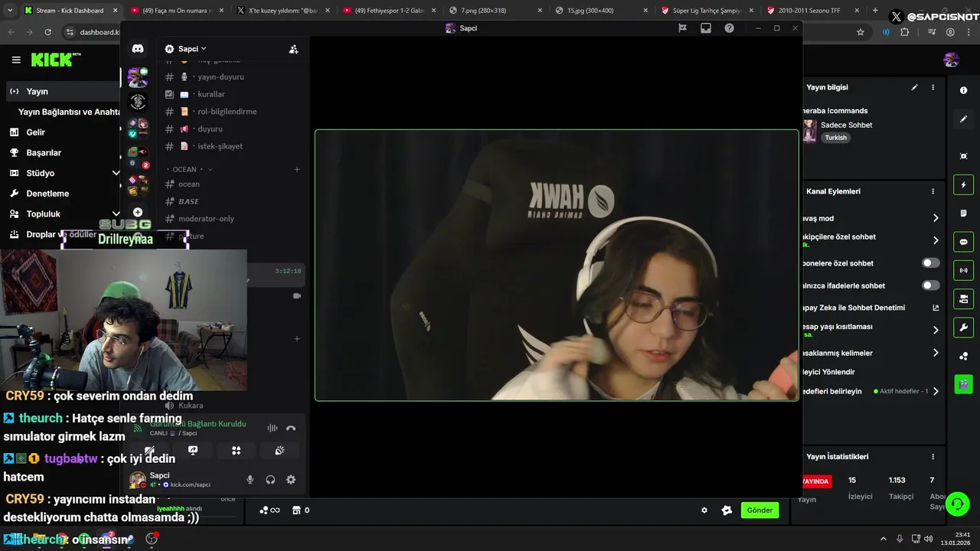
Task: Turn on Discord camera button
Action: [149, 451]
